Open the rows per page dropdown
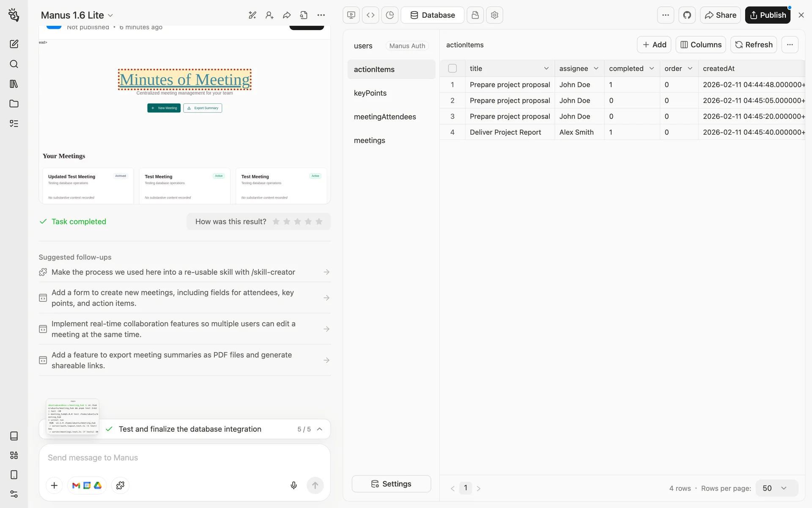Image resolution: width=812 pixels, height=508 pixels. pyautogui.click(x=776, y=488)
